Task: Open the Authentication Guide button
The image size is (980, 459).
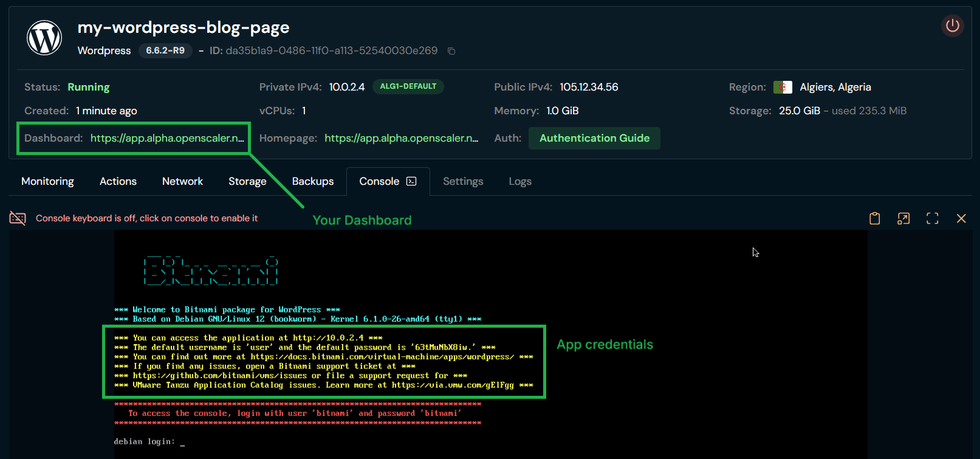Action: tap(594, 138)
